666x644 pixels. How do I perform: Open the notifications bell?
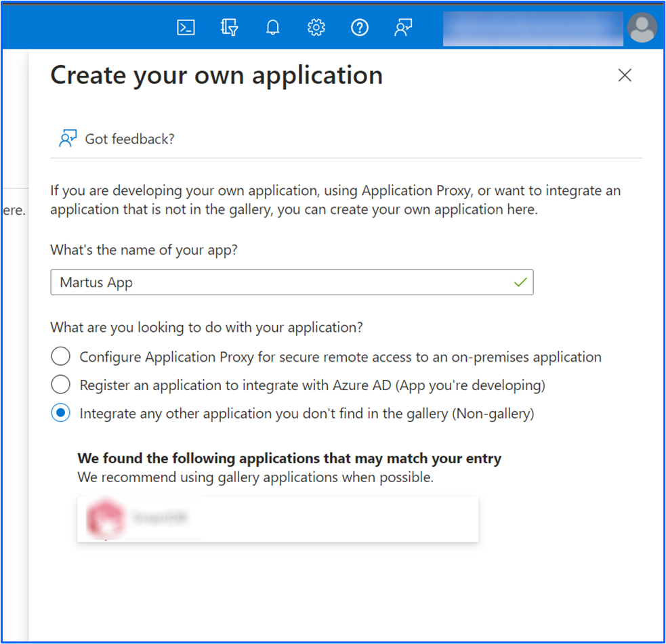272,28
